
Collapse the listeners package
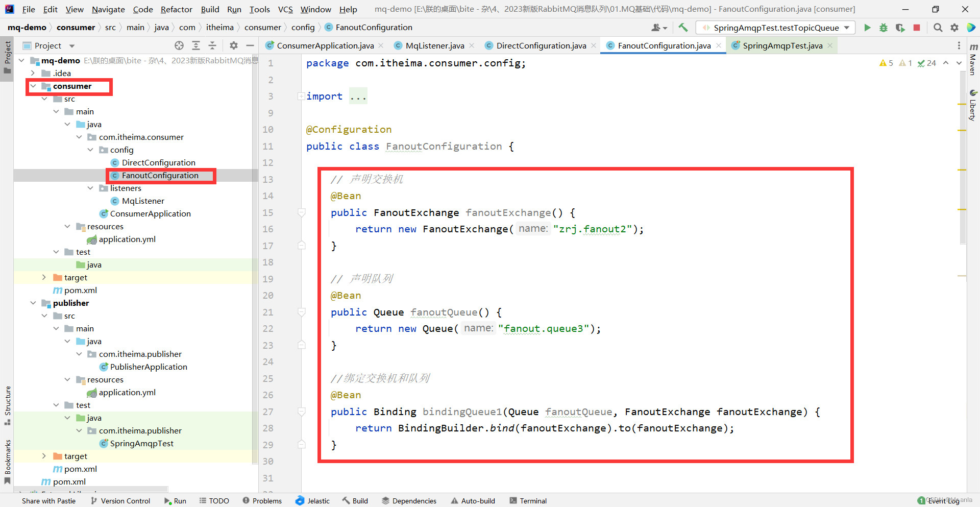[x=90, y=188]
